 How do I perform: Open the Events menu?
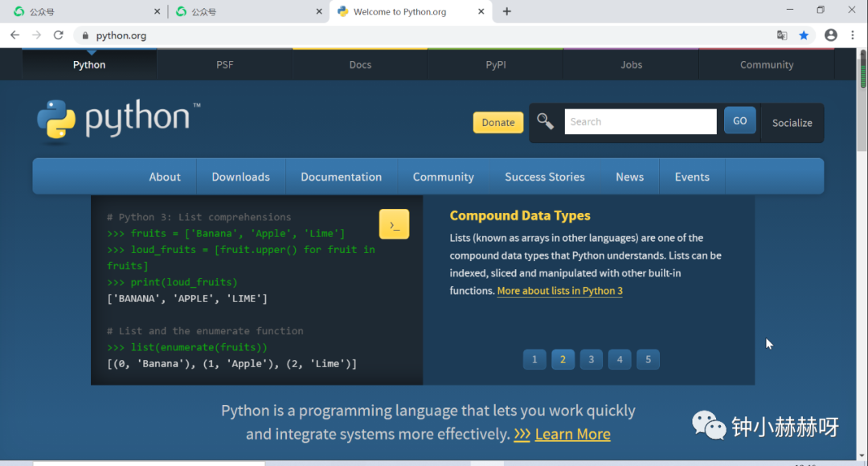tap(692, 177)
